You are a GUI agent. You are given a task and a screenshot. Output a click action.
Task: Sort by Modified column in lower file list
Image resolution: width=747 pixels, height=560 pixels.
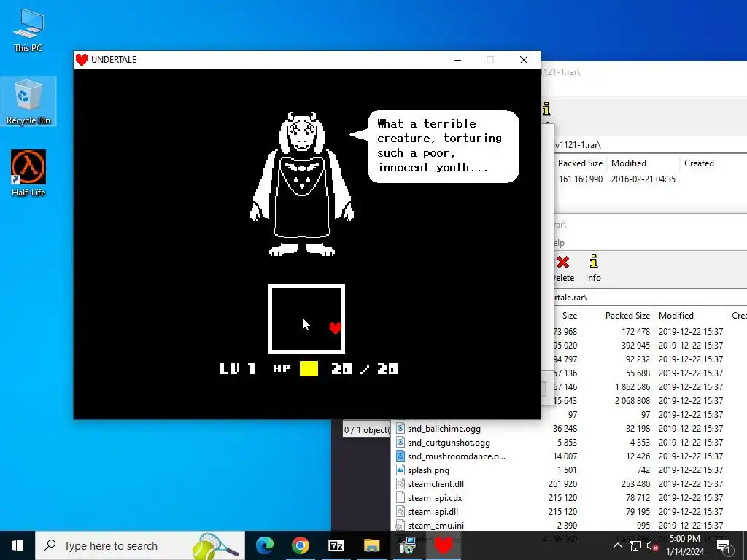click(x=676, y=315)
